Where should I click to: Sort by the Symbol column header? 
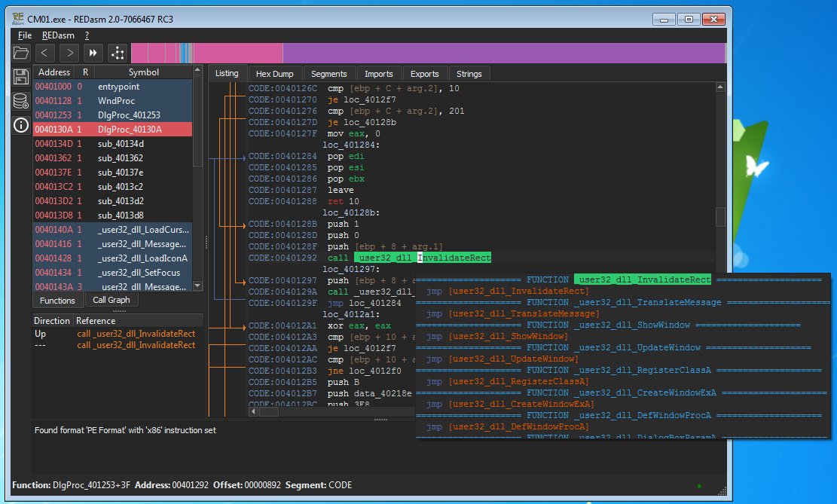click(x=144, y=72)
